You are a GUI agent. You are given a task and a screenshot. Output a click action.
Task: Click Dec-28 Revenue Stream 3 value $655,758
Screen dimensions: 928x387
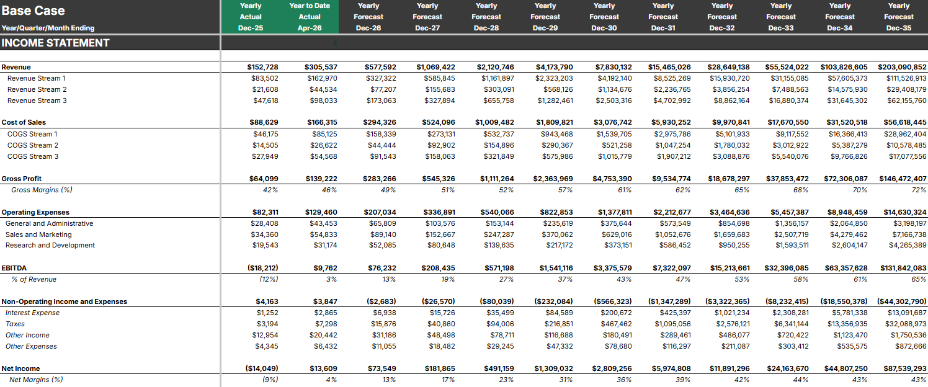click(501, 101)
